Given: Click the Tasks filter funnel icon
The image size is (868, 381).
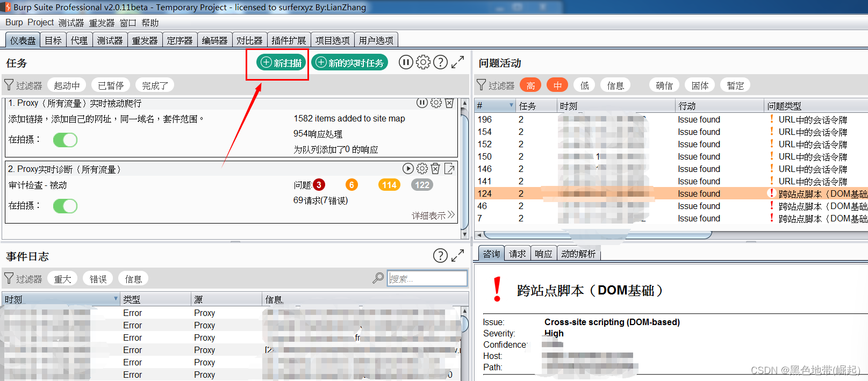Looking at the screenshot, I should (9, 85).
